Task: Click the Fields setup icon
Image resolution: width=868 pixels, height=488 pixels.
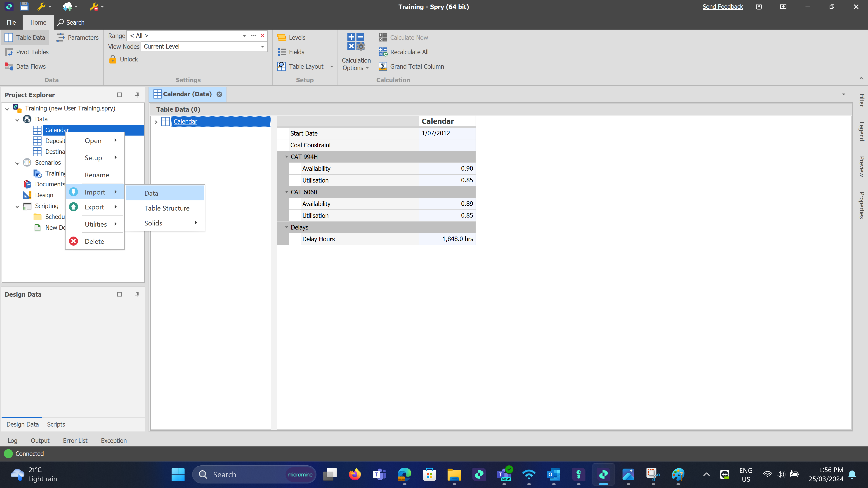Action: [x=282, y=52]
